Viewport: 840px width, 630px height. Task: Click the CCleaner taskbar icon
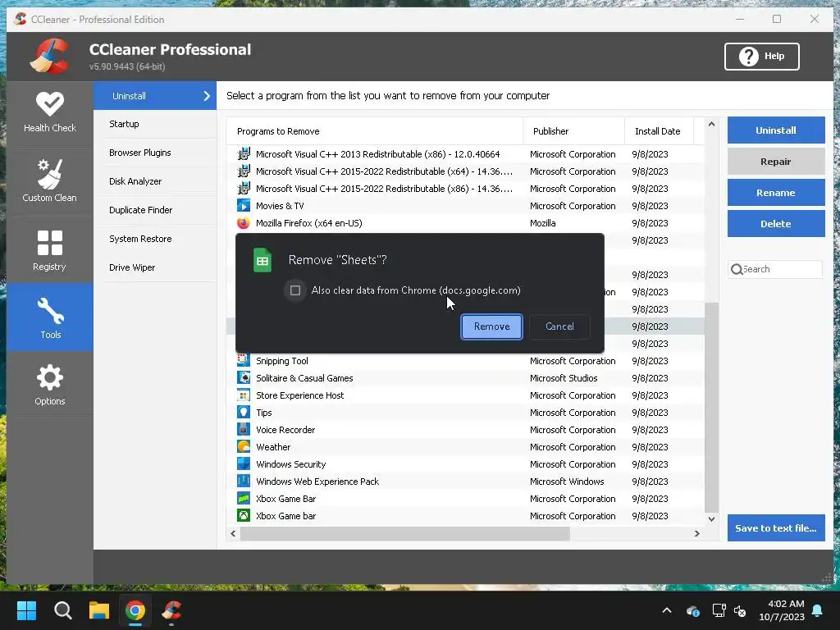(171, 610)
